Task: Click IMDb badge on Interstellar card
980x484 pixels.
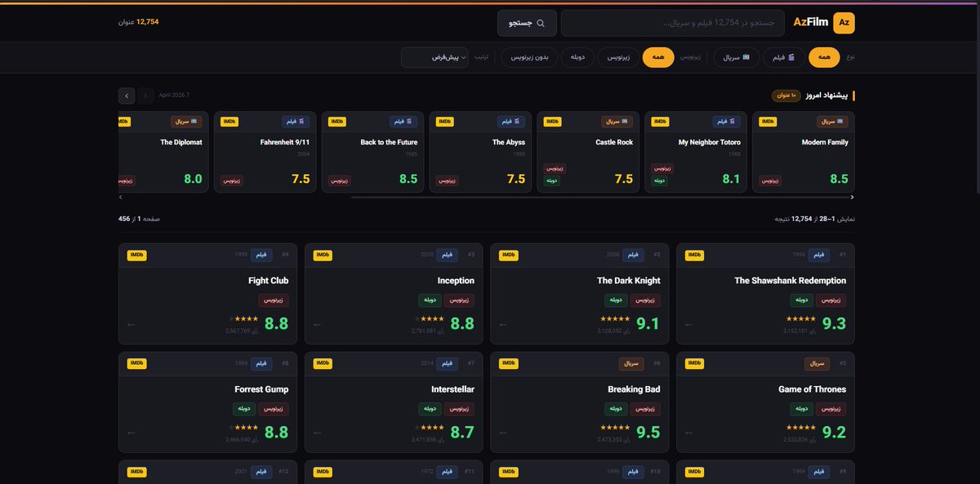Action: tap(323, 363)
